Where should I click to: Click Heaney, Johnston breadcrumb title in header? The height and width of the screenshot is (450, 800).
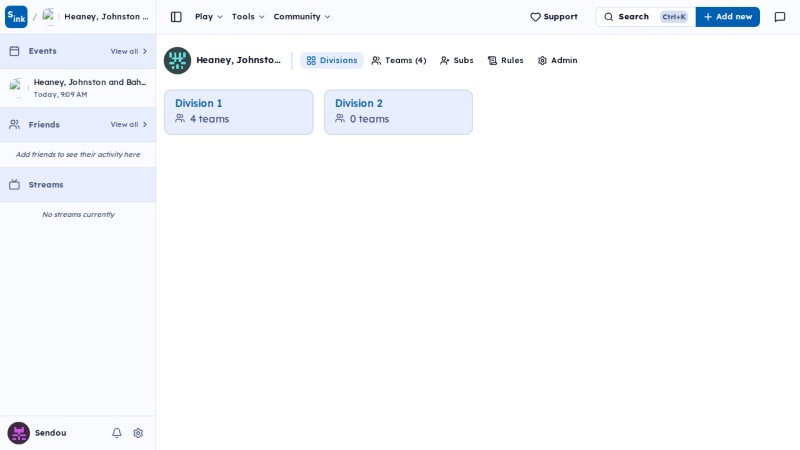(106, 17)
